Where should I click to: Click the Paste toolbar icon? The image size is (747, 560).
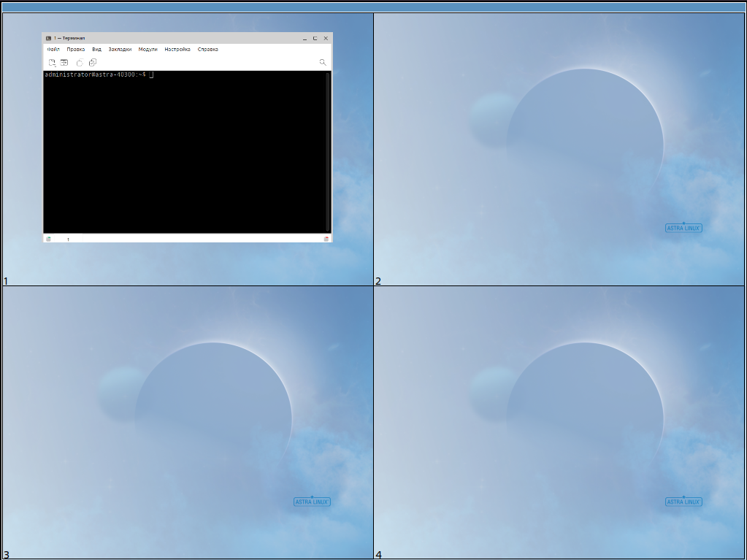93,63
